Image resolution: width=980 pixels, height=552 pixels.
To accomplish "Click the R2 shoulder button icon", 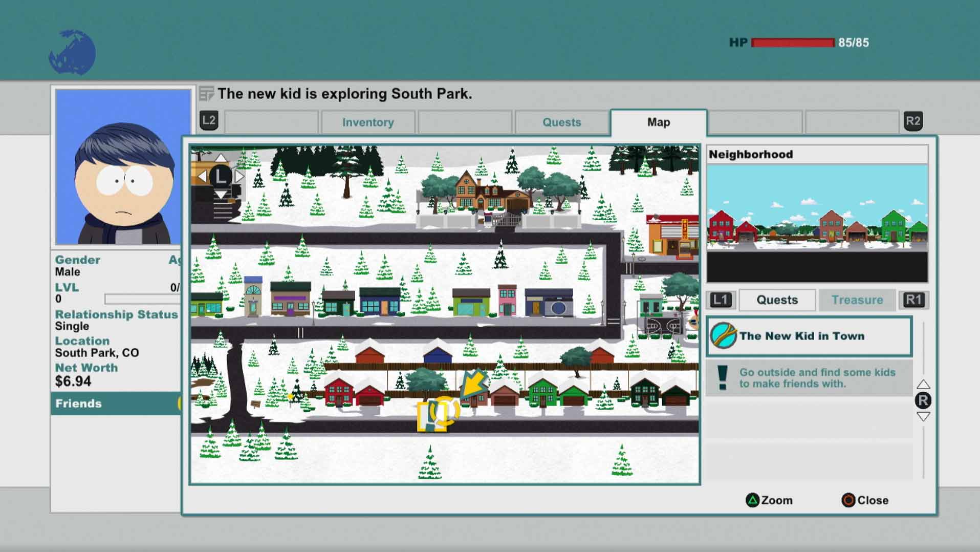I will tap(913, 121).
